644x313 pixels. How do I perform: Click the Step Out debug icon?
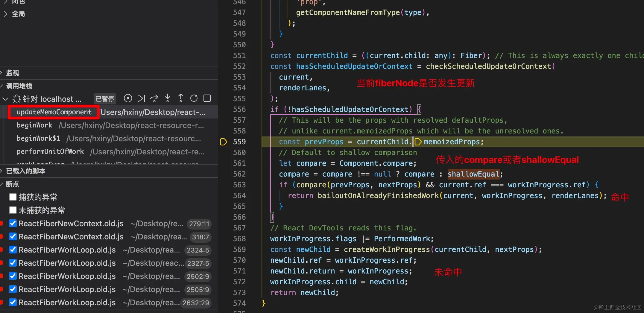point(181,98)
